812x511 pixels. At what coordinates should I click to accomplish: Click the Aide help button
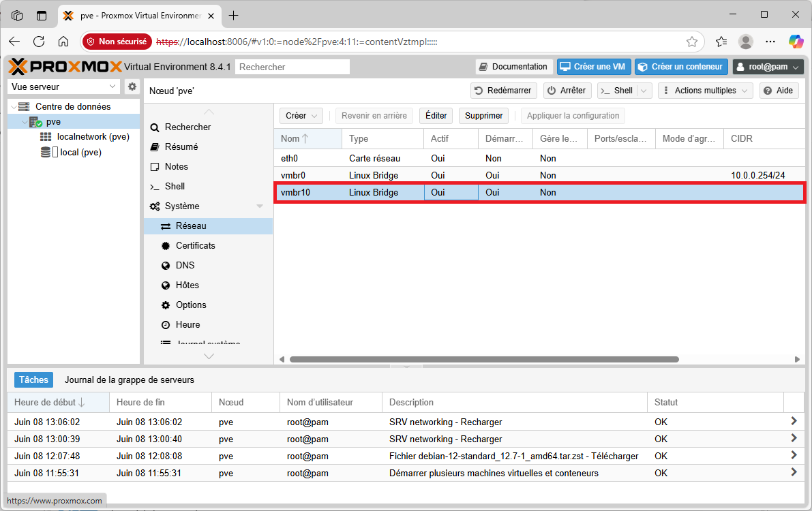779,91
